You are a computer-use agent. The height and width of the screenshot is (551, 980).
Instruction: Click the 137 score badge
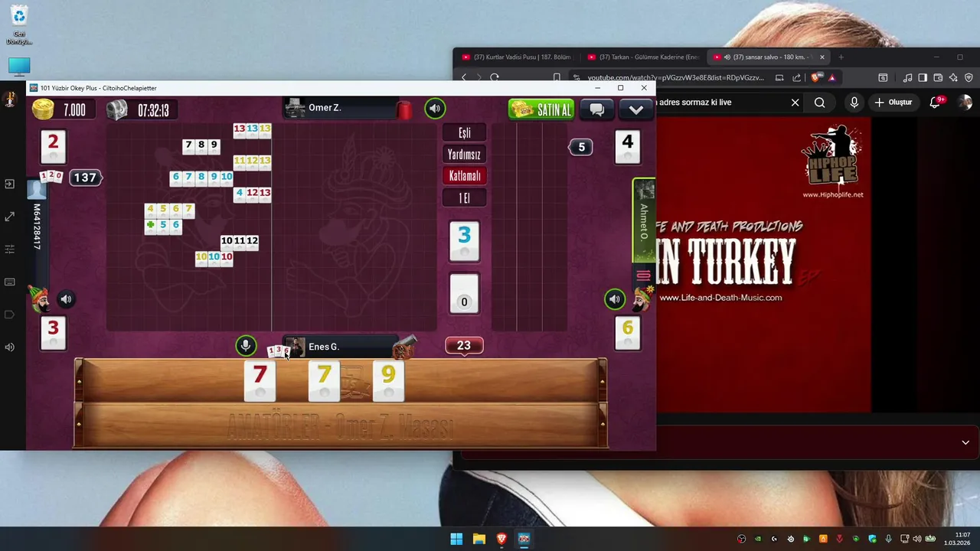pos(85,178)
